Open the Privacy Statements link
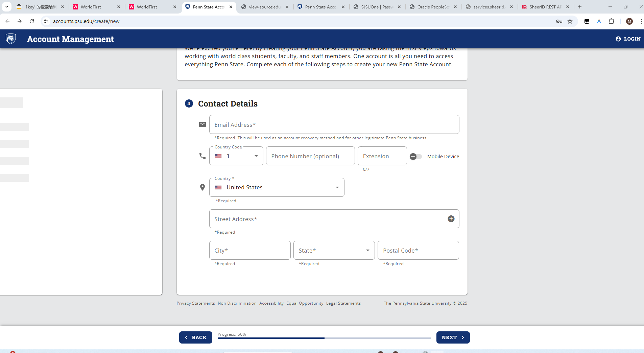 point(195,303)
